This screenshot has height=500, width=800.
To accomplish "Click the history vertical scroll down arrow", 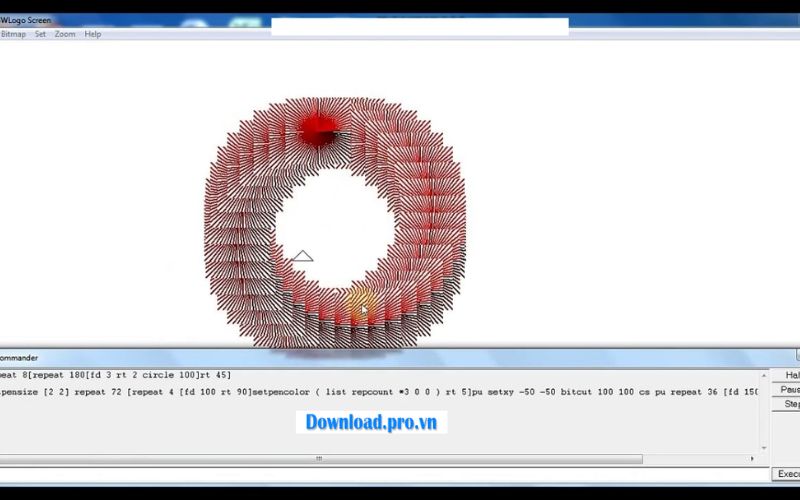I will pyautogui.click(x=765, y=448).
